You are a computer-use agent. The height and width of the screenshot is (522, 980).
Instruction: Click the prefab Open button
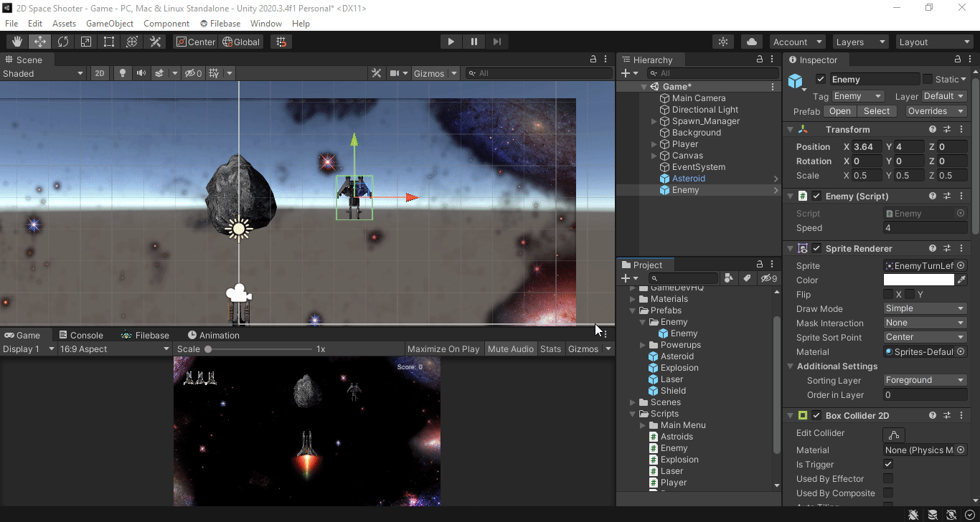coord(839,111)
